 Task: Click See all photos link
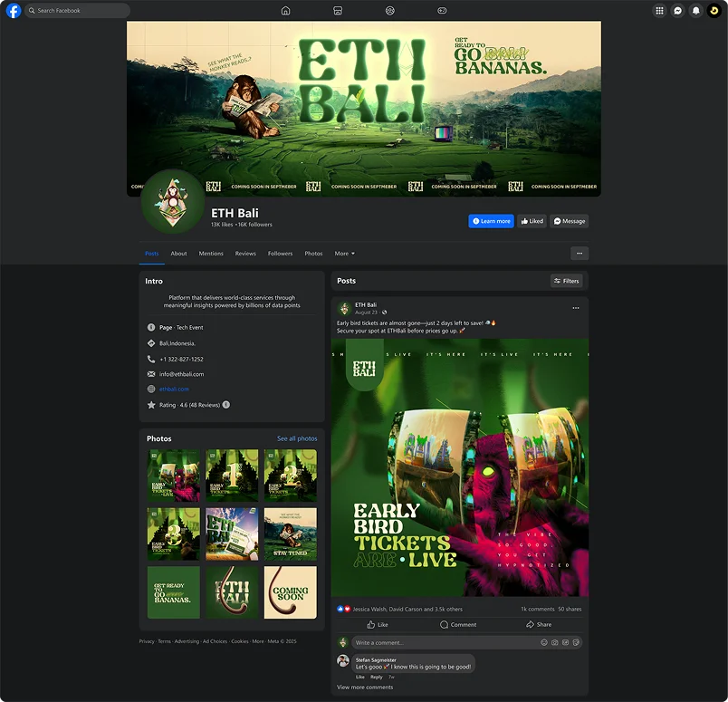297,438
